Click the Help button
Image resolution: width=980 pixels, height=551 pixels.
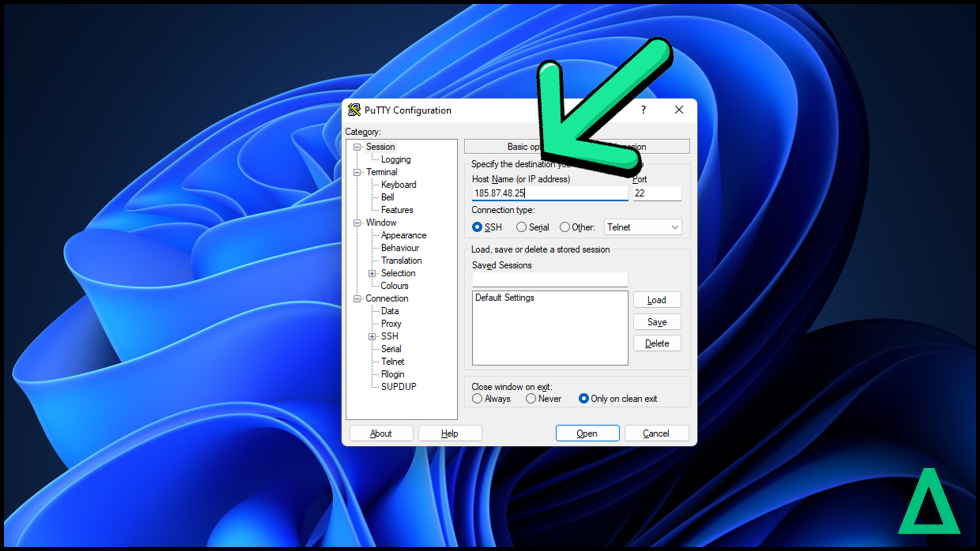[450, 433]
